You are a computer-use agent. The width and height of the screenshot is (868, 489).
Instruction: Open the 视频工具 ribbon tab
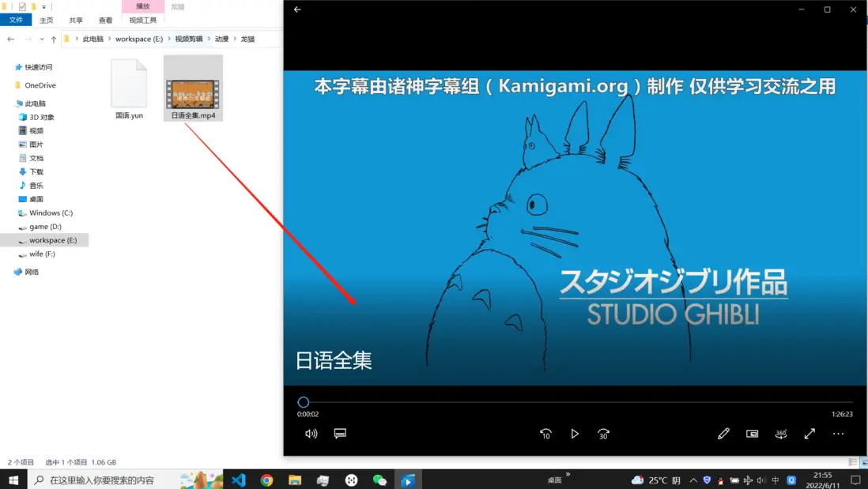coord(143,20)
